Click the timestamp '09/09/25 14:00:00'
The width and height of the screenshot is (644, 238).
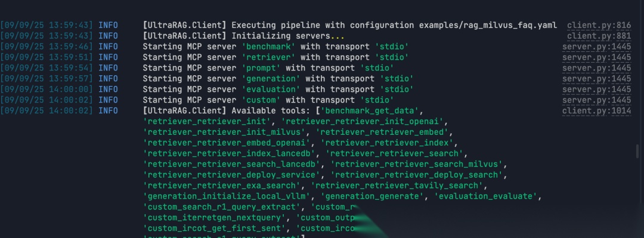click(47, 89)
